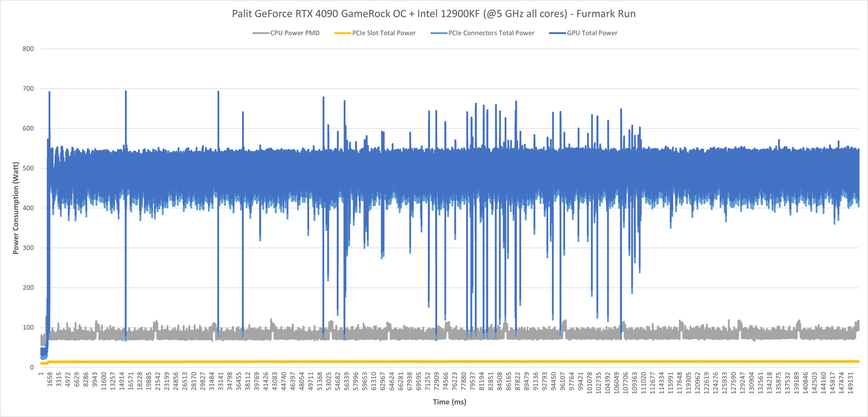Image resolution: width=868 pixels, height=417 pixels.
Task: Click the 38112 time axis label
Action: (x=248, y=381)
